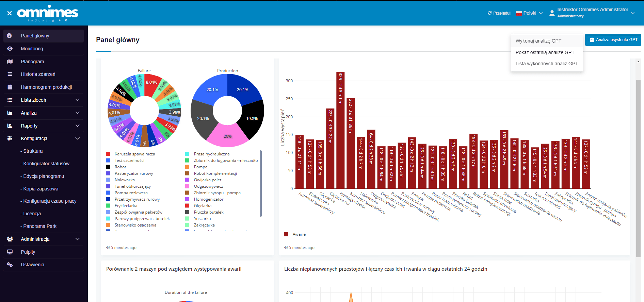Click the Planogram map icon
644x302 pixels.
(x=10, y=62)
